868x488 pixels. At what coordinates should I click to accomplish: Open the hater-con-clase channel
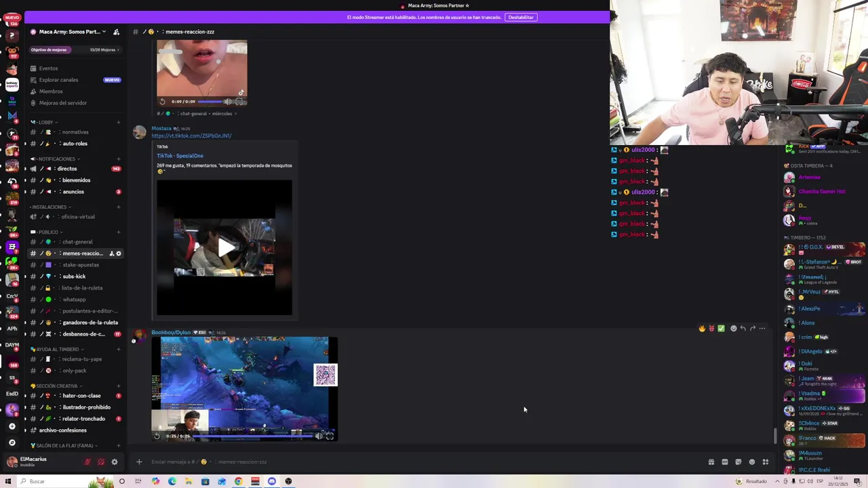(x=75, y=396)
